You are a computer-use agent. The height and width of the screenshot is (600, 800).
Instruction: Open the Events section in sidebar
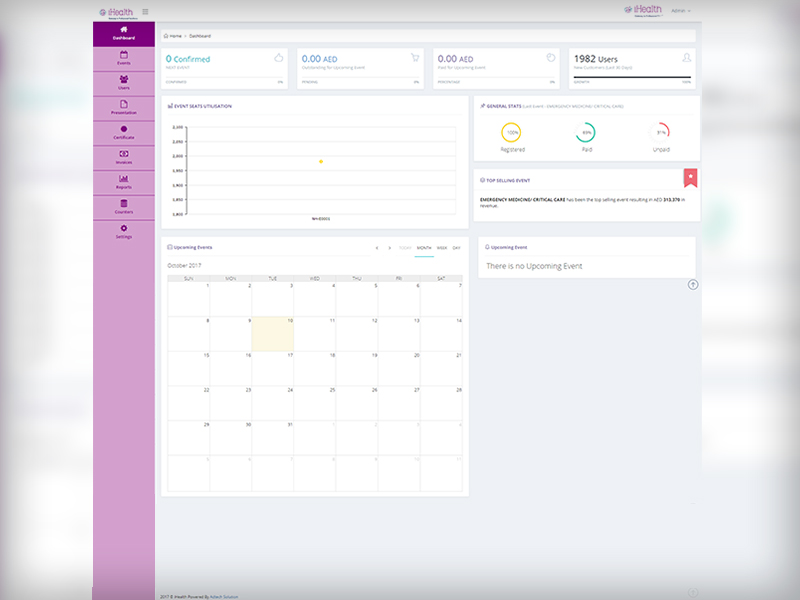[x=124, y=58]
